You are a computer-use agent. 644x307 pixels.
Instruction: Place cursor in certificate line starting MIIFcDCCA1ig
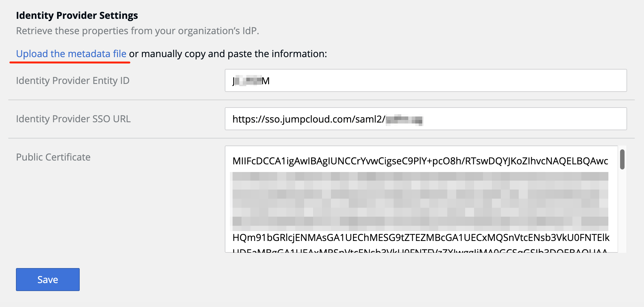click(420, 161)
